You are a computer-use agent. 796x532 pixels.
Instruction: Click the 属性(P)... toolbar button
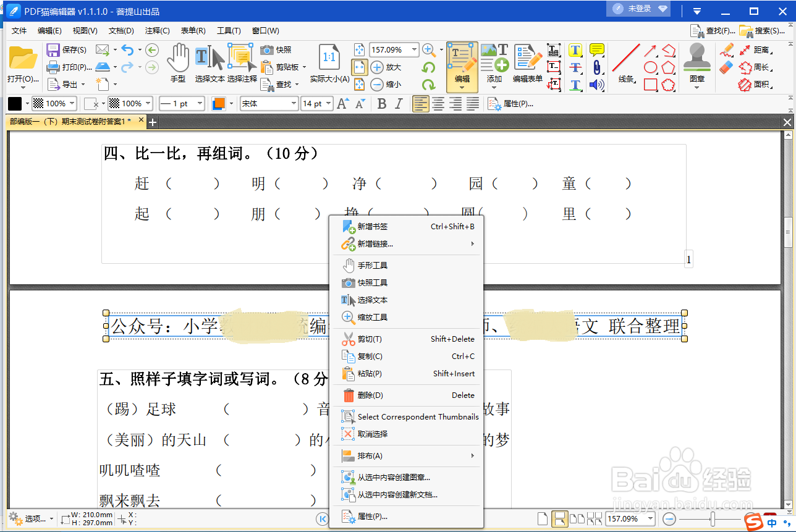(x=510, y=104)
